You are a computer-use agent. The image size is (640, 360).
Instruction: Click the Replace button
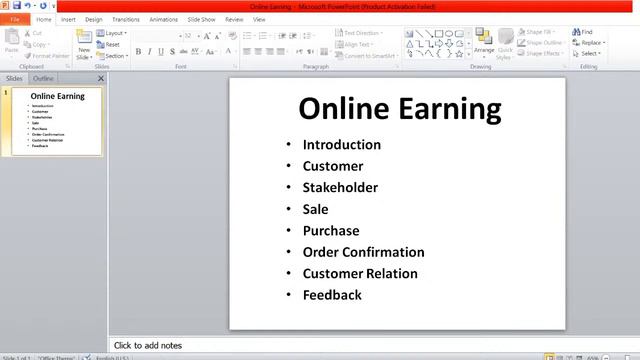pos(589,42)
